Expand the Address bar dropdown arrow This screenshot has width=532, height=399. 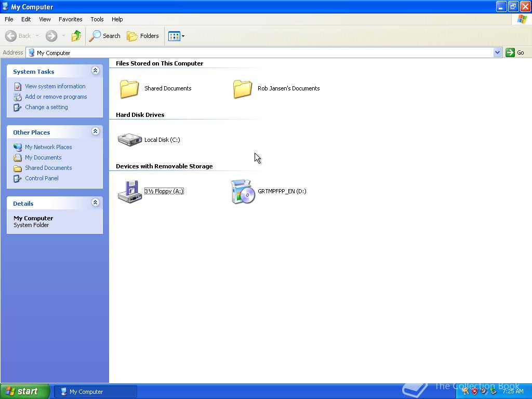[497, 52]
